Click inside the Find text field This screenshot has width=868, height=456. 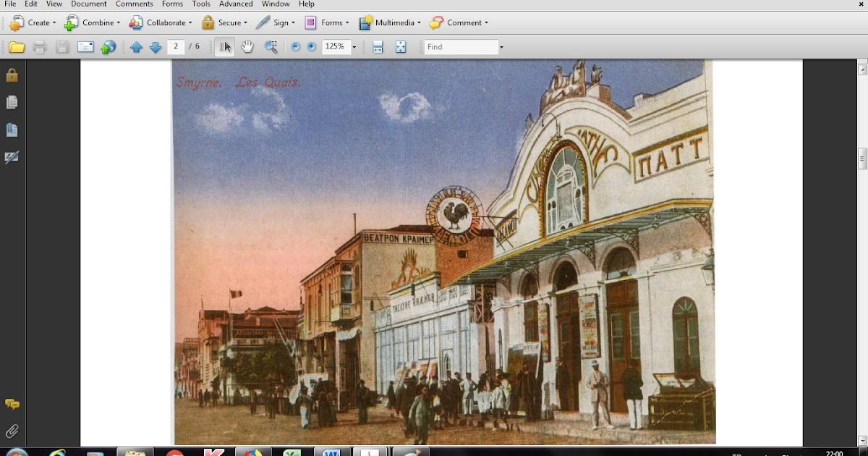pos(459,47)
